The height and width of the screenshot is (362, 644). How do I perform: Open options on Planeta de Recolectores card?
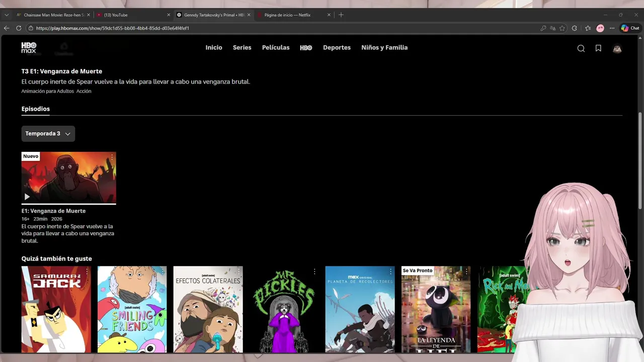(x=390, y=271)
